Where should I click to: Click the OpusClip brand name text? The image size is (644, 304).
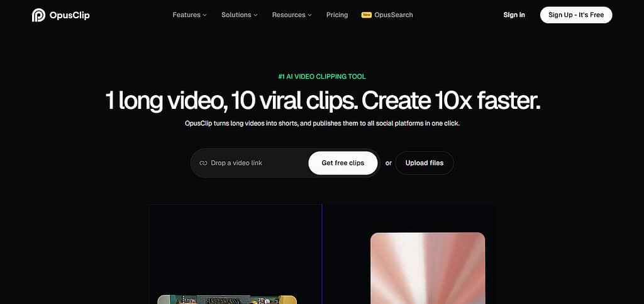coord(69,15)
